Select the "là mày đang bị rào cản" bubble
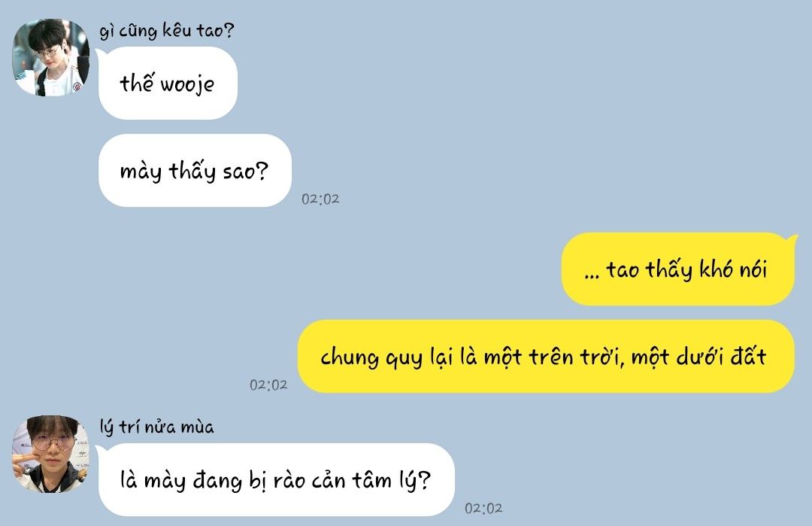The width and height of the screenshot is (812, 526). click(277, 479)
